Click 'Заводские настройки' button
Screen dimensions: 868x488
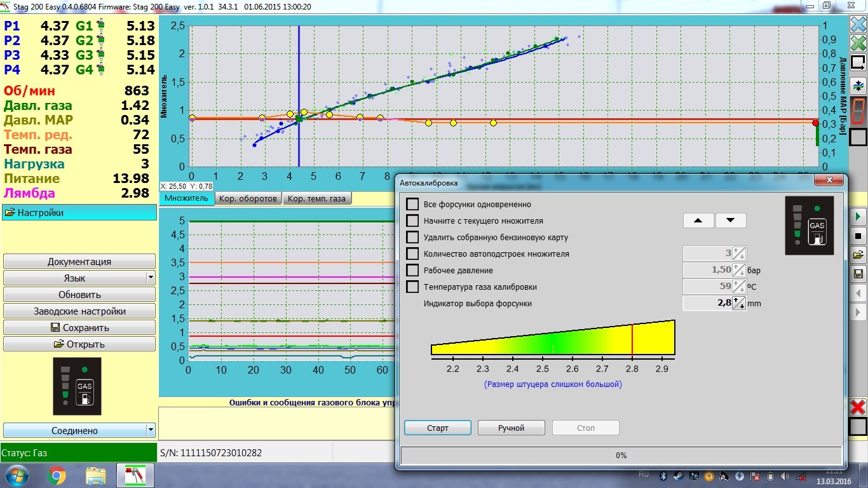(x=79, y=311)
